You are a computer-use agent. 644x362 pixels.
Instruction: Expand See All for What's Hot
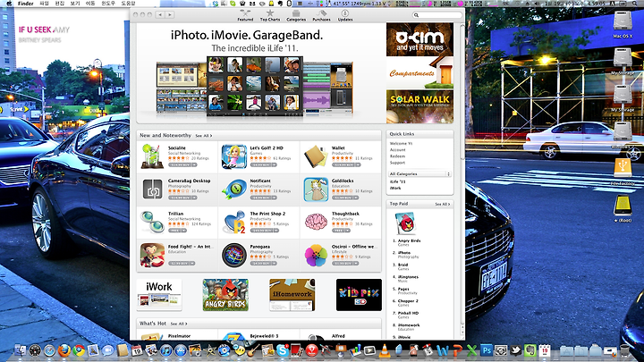[x=179, y=324]
